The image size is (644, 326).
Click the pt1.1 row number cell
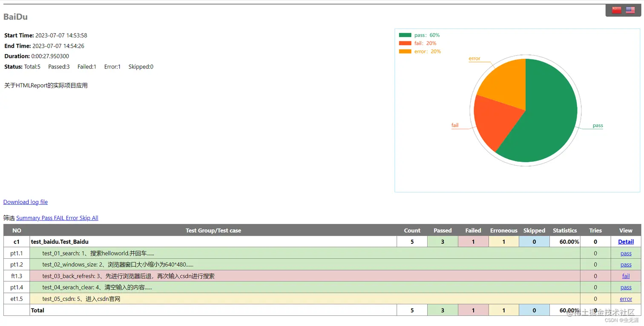point(17,253)
